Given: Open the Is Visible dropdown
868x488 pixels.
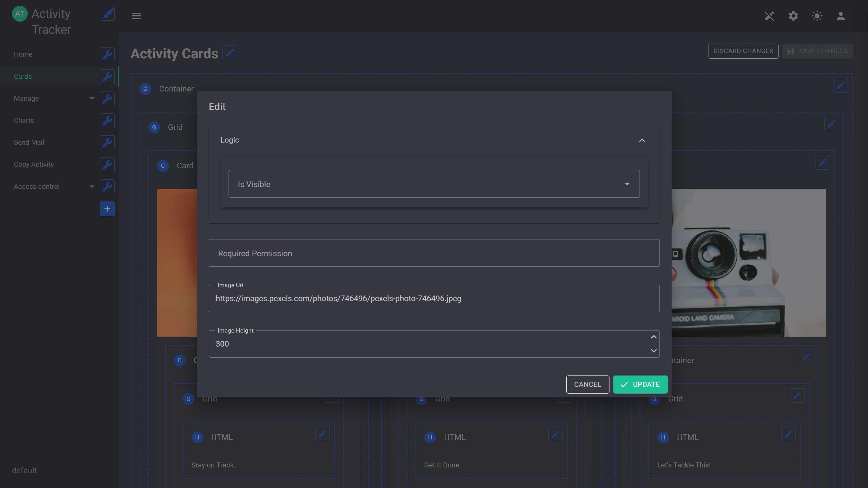Looking at the screenshot, I should (x=434, y=184).
